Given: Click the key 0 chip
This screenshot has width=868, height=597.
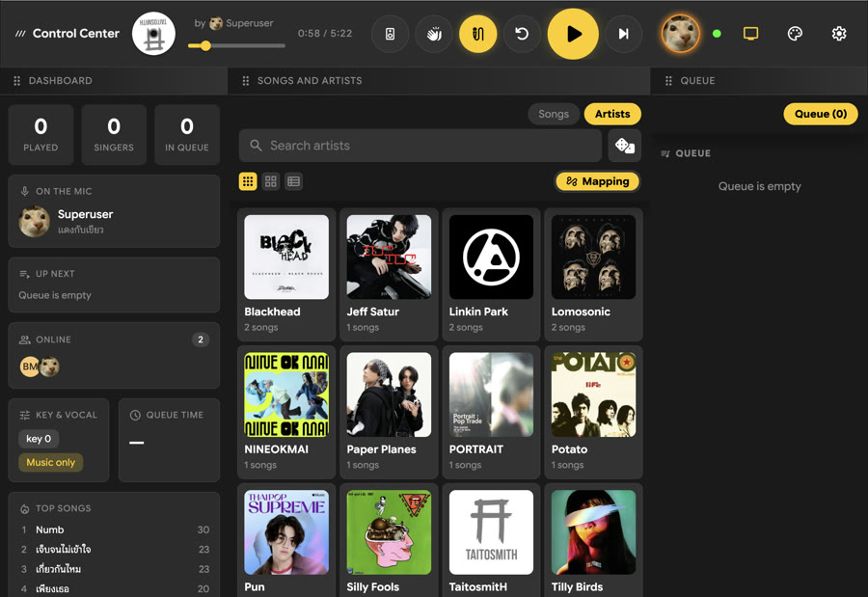Looking at the screenshot, I should coord(39,439).
